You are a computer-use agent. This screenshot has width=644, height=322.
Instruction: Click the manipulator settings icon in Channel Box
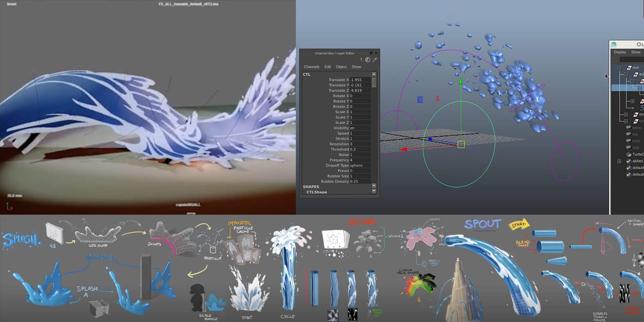[361, 60]
